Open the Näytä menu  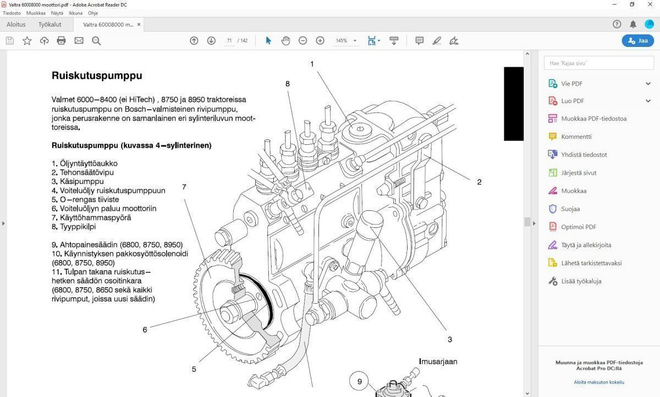(57, 13)
